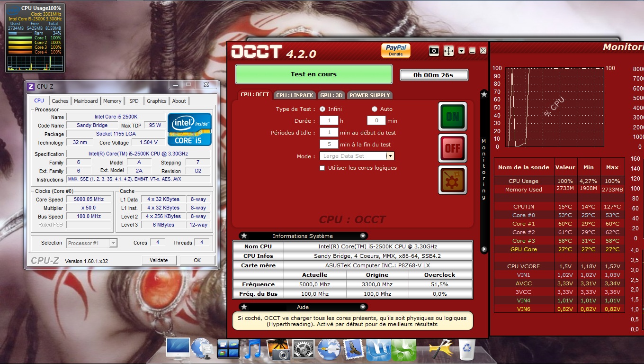Open the Recycle Bin in the dock

coord(467,350)
